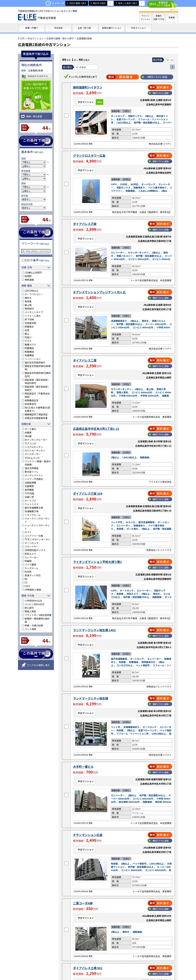Open 前回の履歴で探す in the top bar
This screenshot has width=196, height=980.
click(x=77, y=3)
